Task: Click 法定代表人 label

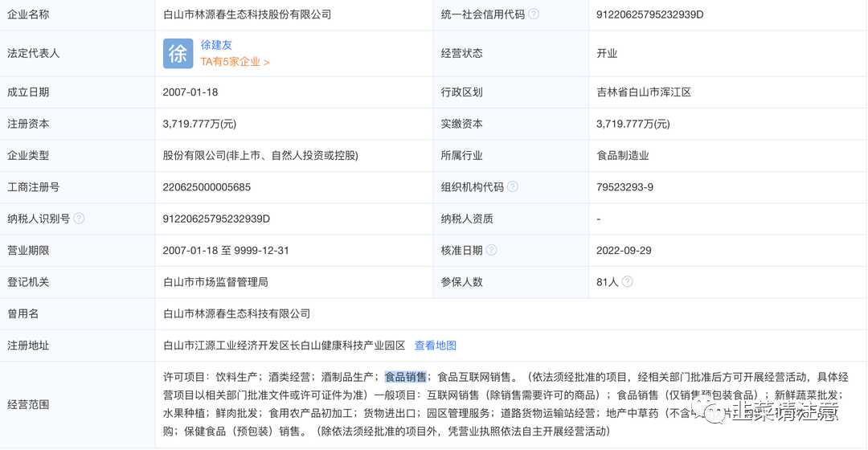Action: (33, 54)
